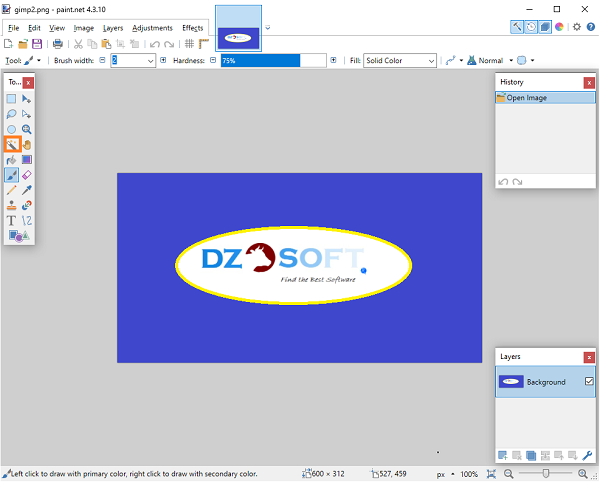
Task: Toggle the History window button
Action: (x=531, y=27)
